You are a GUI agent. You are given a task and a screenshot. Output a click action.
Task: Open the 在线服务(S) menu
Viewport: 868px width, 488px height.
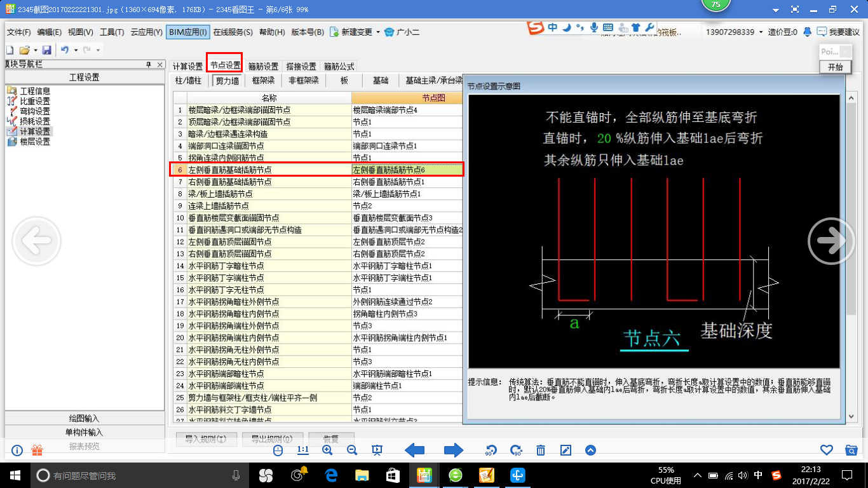[233, 32]
